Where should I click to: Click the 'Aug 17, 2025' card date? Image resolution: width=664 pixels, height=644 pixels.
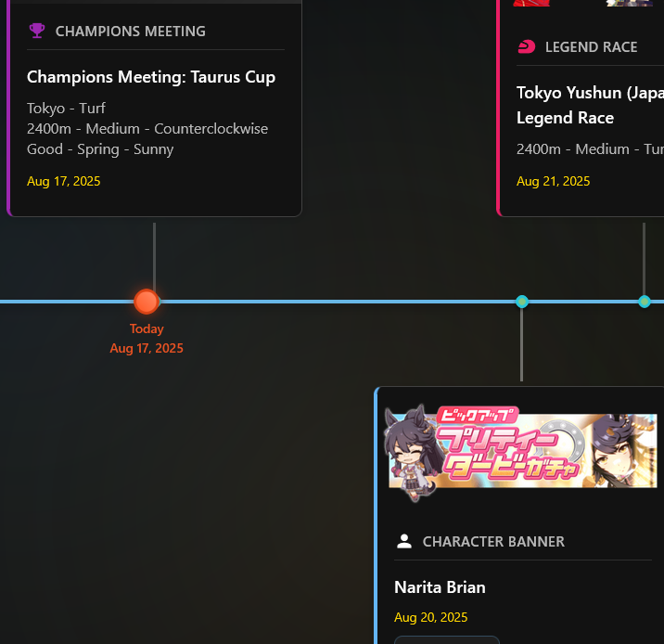click(x=63, y=181)
